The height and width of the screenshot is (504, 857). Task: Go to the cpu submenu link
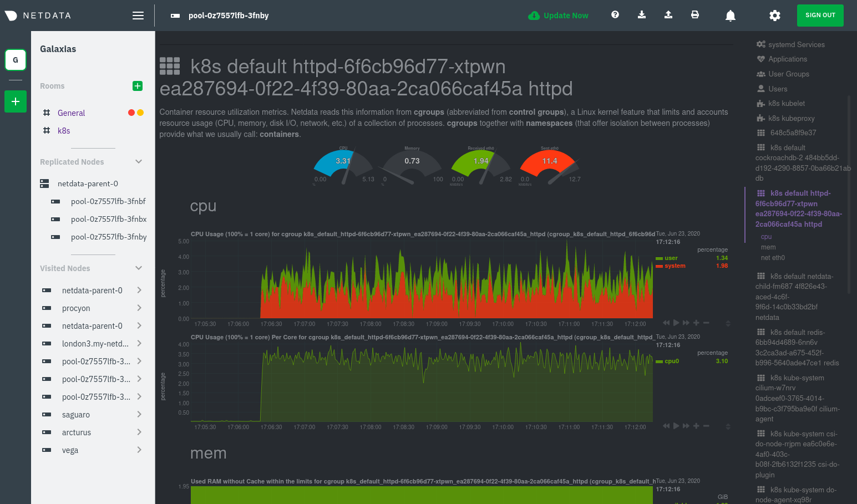point(766,237)
